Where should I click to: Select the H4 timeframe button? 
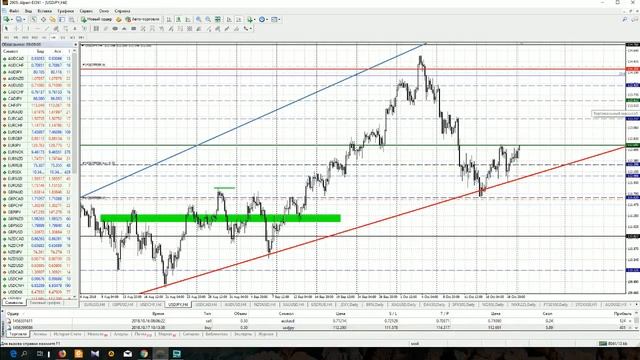click(x=53, y=38)
